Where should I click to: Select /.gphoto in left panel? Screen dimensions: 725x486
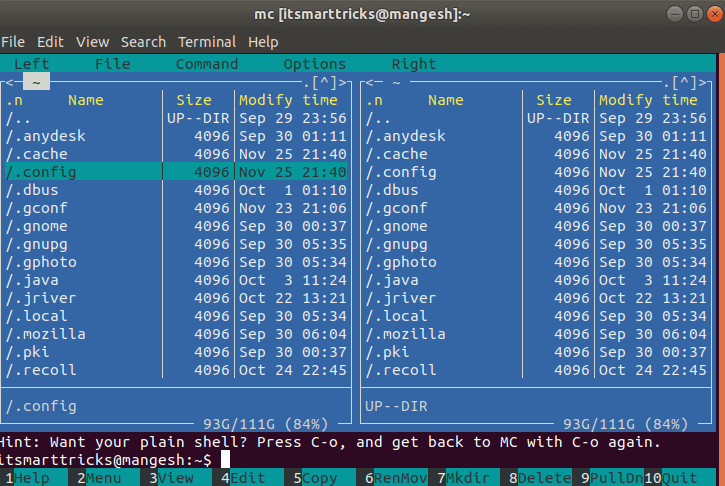[x=176, y=262]
